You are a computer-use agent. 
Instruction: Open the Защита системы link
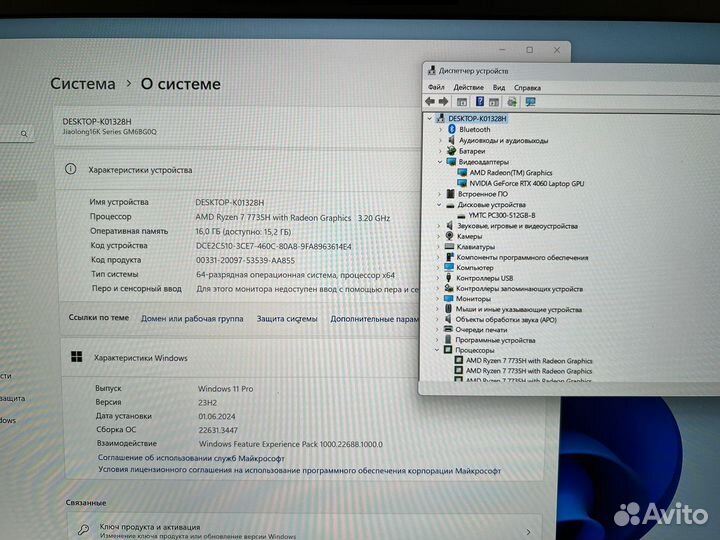click(287, 319)
